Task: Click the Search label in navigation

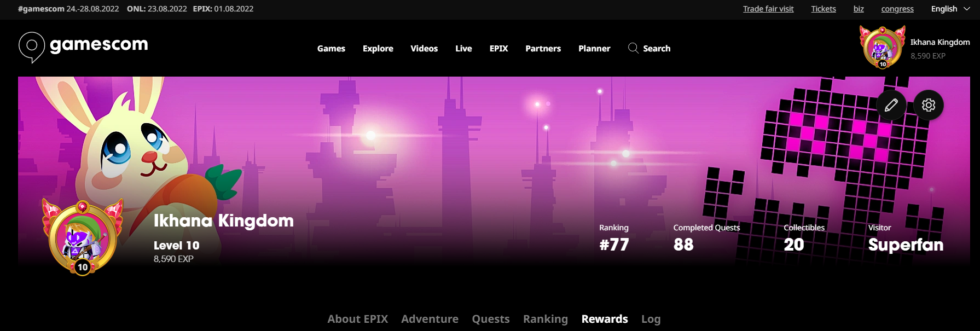Action: click(x=657, y=48)
